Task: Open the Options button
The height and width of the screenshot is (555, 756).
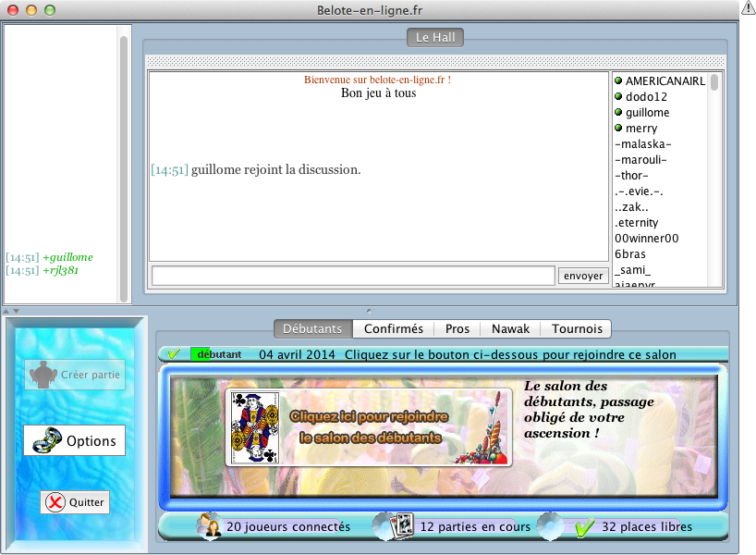Action: 74,440
